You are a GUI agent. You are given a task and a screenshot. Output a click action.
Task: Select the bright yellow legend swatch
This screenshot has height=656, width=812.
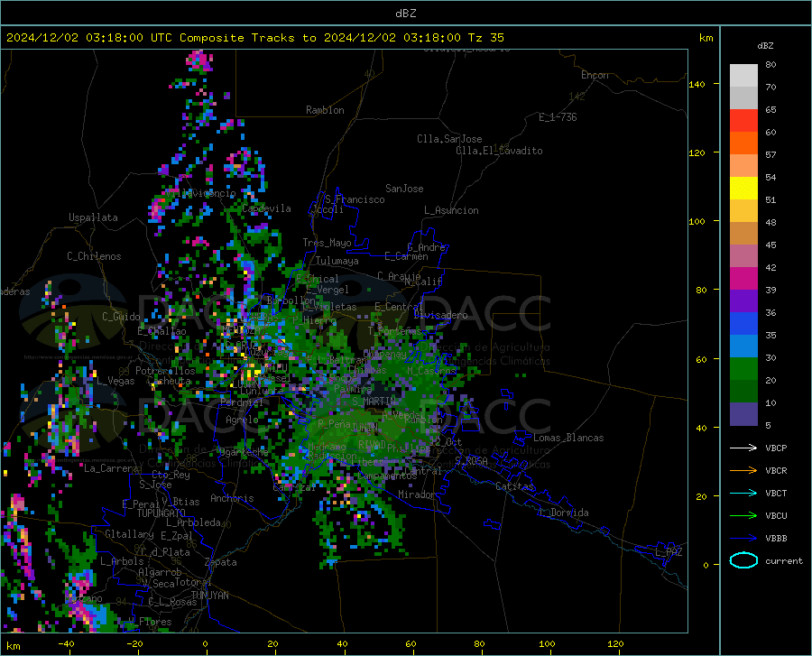743,188
